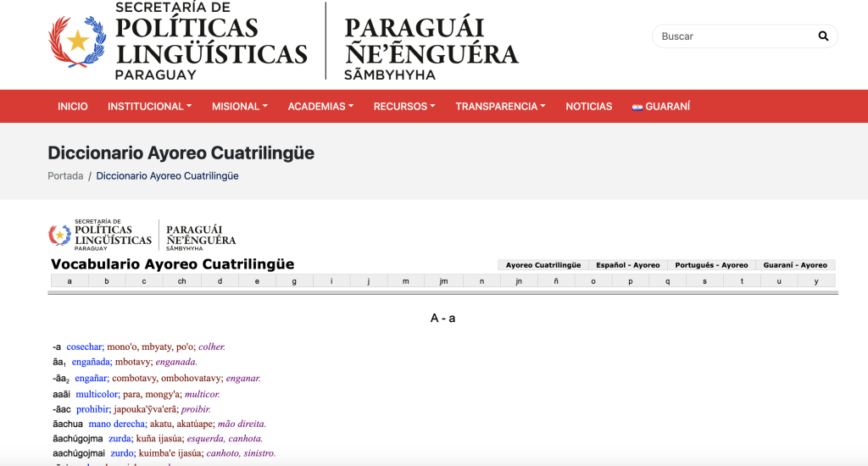Click the small emblem above Vocabulario Ayoreo
This screenshot has width=868, height=466.
[59, 236]
